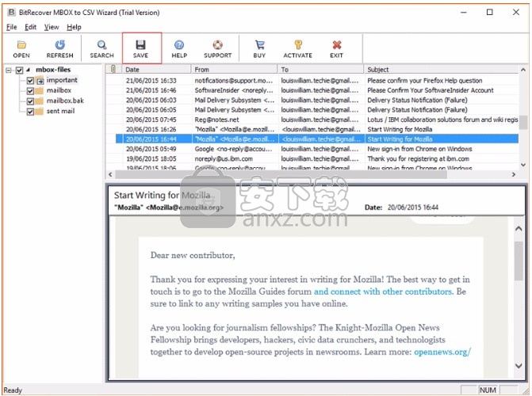Viewport: 532px width, 396px height.
Task: Click the notifications@support.mo... sender cell
Action: pyautogui.click(x=233, y=80)
